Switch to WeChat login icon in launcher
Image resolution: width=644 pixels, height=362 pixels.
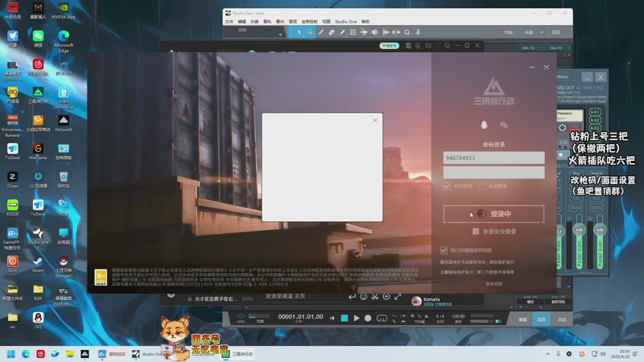pos(504,125)
